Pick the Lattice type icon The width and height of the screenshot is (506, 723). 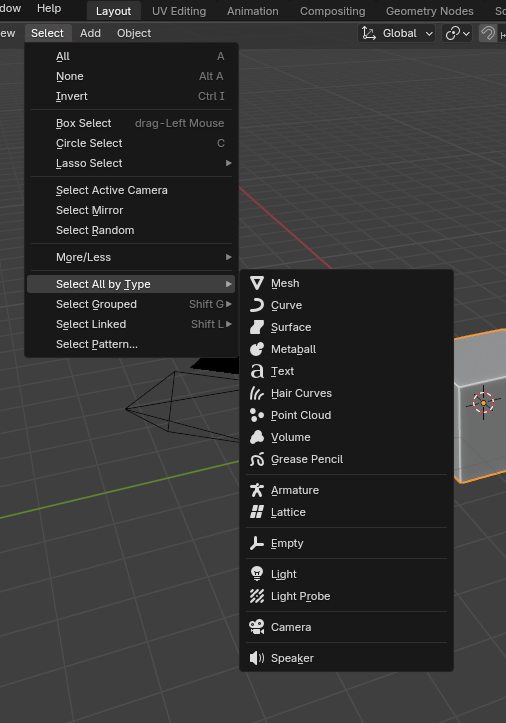click(257, 512)
